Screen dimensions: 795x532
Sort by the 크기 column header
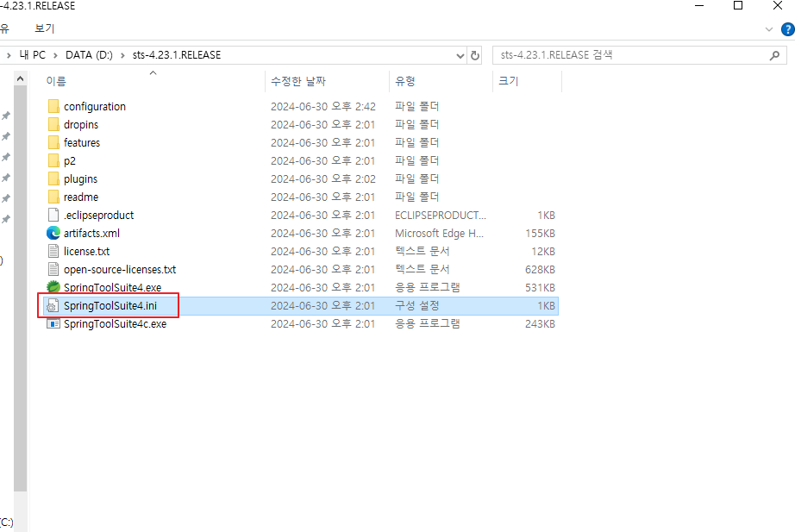point(509,81)
